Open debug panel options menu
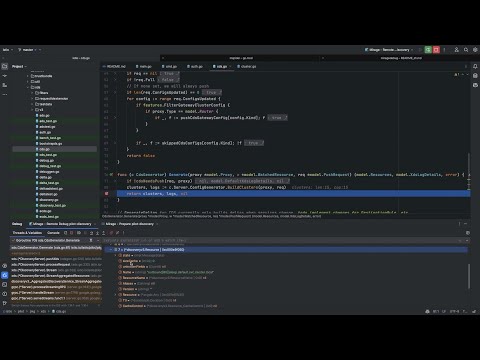The width and height of the screenshot is (480, 360). [x=459, y=224]
